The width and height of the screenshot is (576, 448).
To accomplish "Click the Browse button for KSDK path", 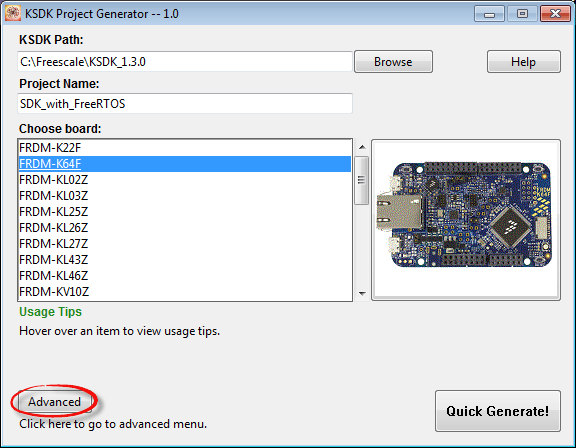I will 393,62.
